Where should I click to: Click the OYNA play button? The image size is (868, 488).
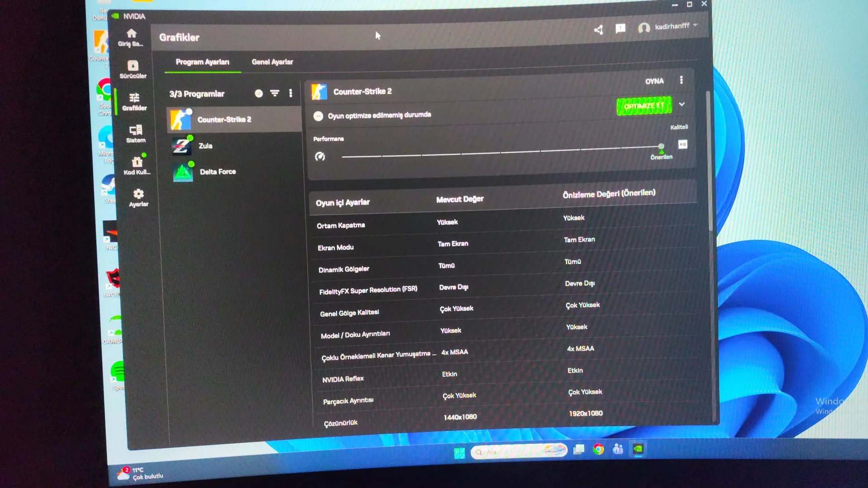pyautogui.click(x=654, y=81)
